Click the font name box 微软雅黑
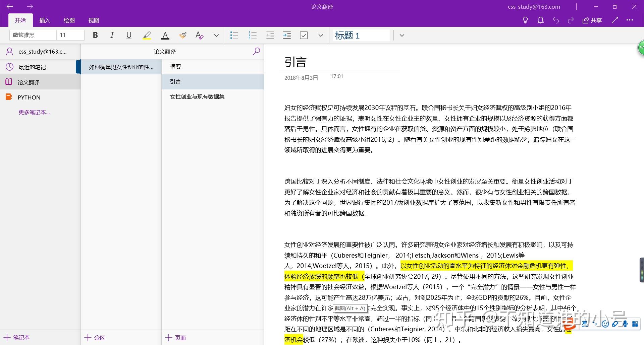 (x=33, y=35)
